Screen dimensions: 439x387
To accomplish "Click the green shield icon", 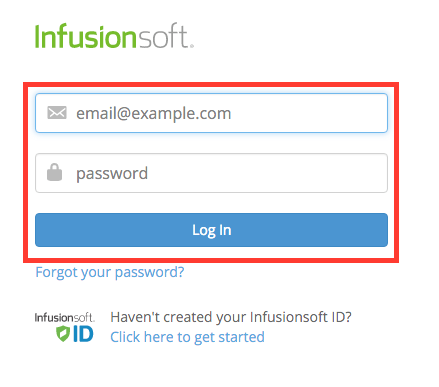I will pos(63,334).
